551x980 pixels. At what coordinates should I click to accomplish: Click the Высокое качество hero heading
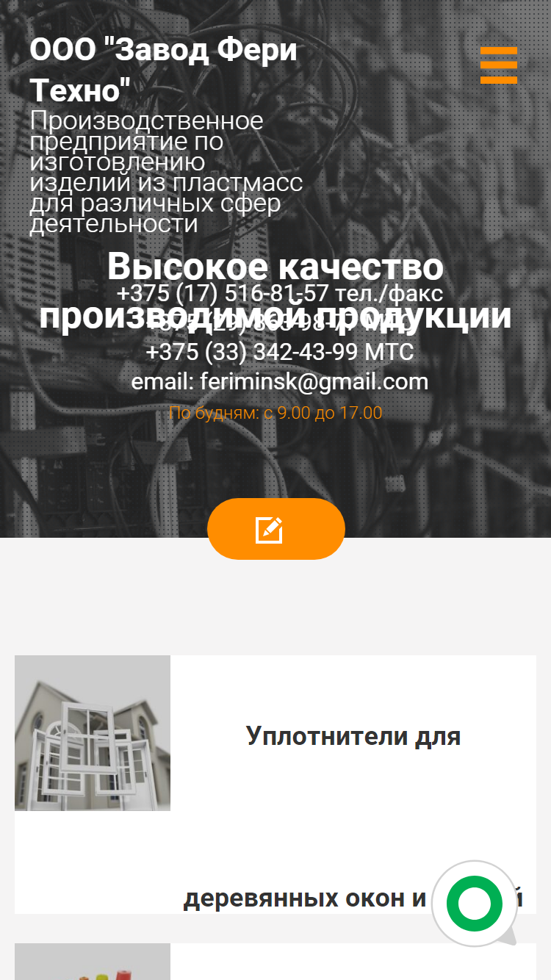click(275, 267)
